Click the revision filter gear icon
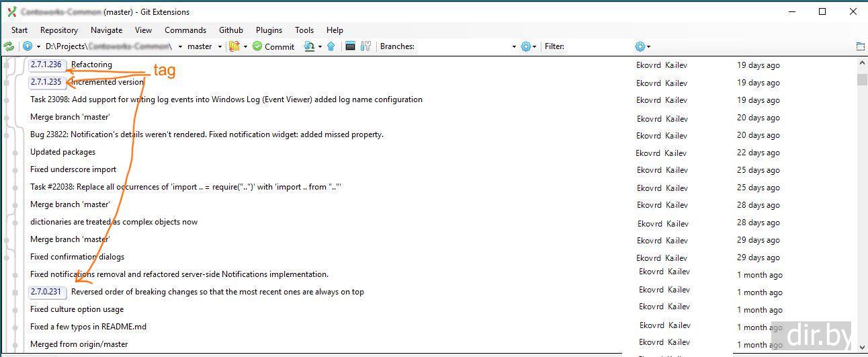 coord(640,46)
